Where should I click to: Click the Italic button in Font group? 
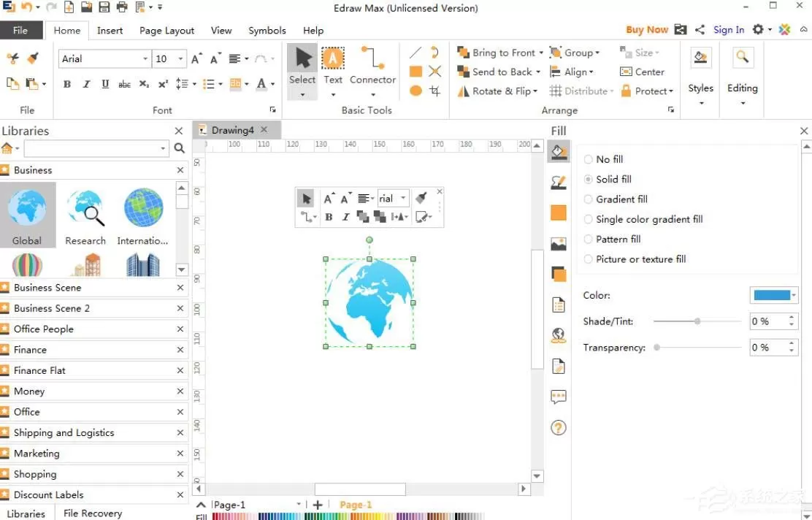tap(86, 84)
